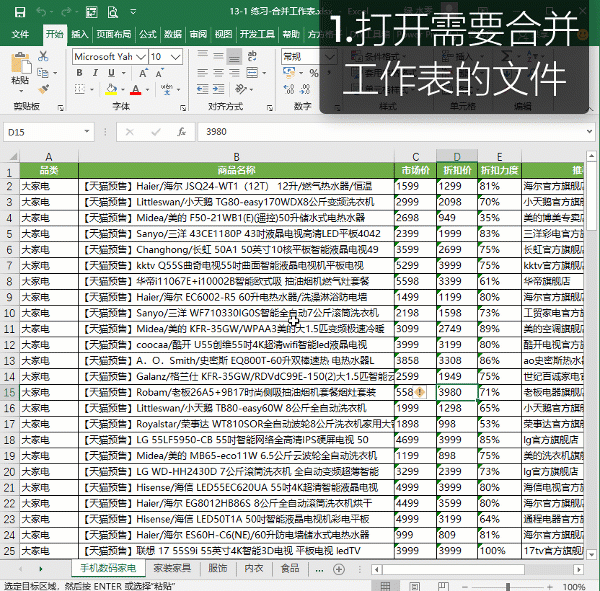
Task: Click the Format Painter brush icon
Action: click(x=43, y=89)
